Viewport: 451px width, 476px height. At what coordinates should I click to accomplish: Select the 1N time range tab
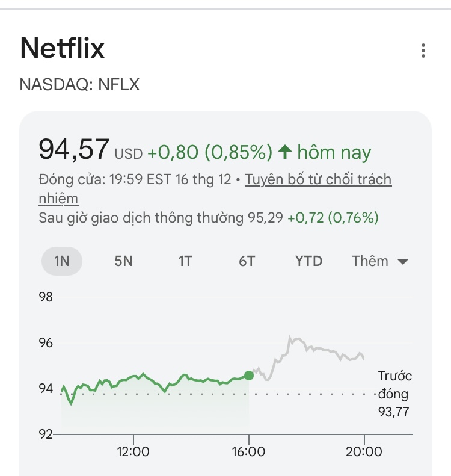pos(62,261)
